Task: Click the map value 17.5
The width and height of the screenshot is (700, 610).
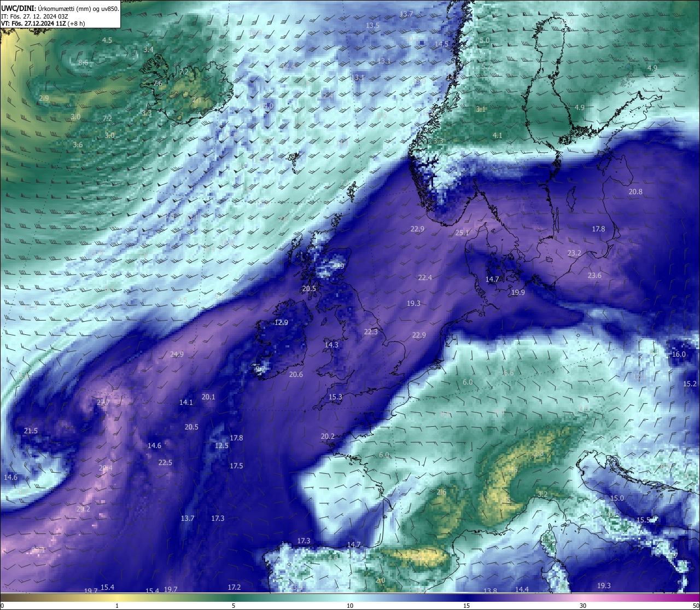Action: pyautogui.click(x=236, y=466)
